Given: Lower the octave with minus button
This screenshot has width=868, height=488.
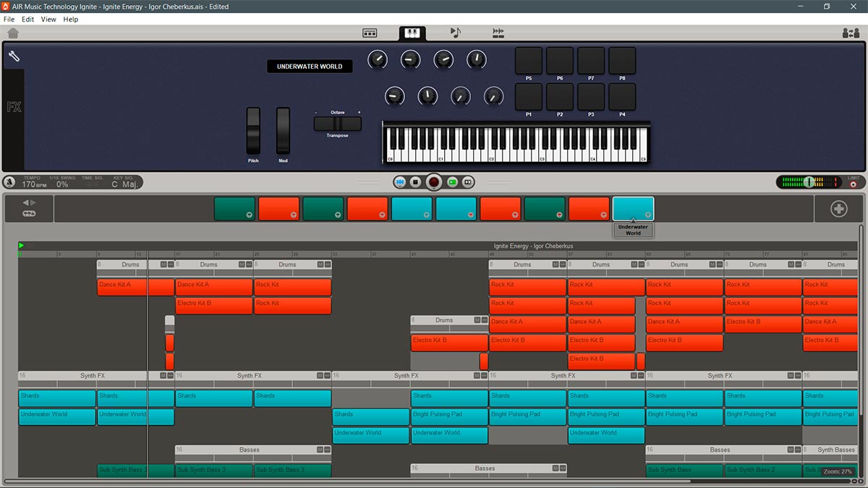Looking at the screenshot, I should [316, 113].
